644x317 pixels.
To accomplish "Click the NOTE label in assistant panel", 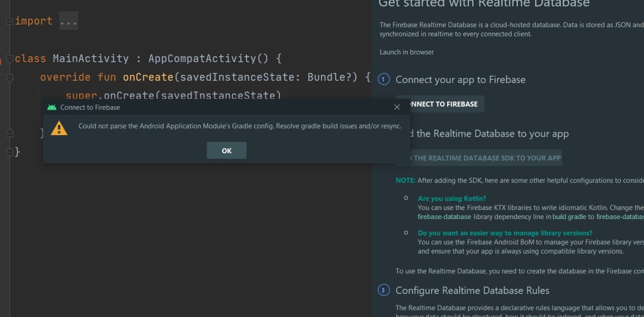I will click(406, 180).
